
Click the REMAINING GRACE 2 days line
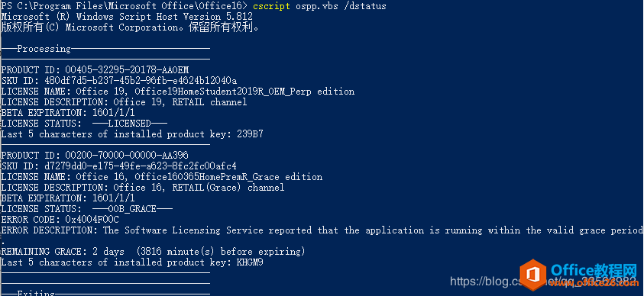154,251
